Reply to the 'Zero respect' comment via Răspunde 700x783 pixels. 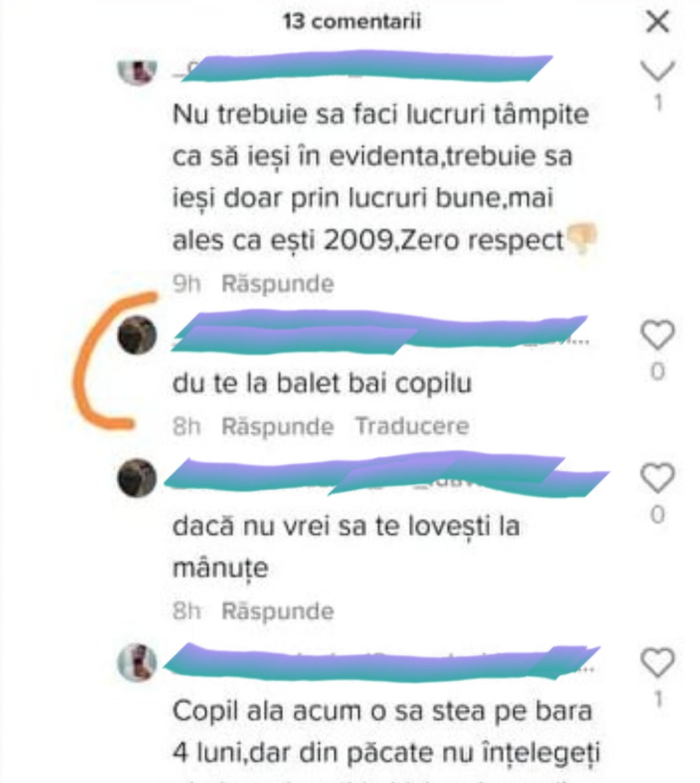click(277, 284)
